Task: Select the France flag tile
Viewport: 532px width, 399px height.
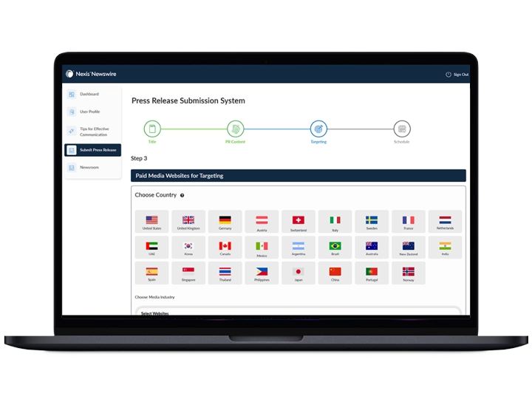Action: (x=408, y=221)
